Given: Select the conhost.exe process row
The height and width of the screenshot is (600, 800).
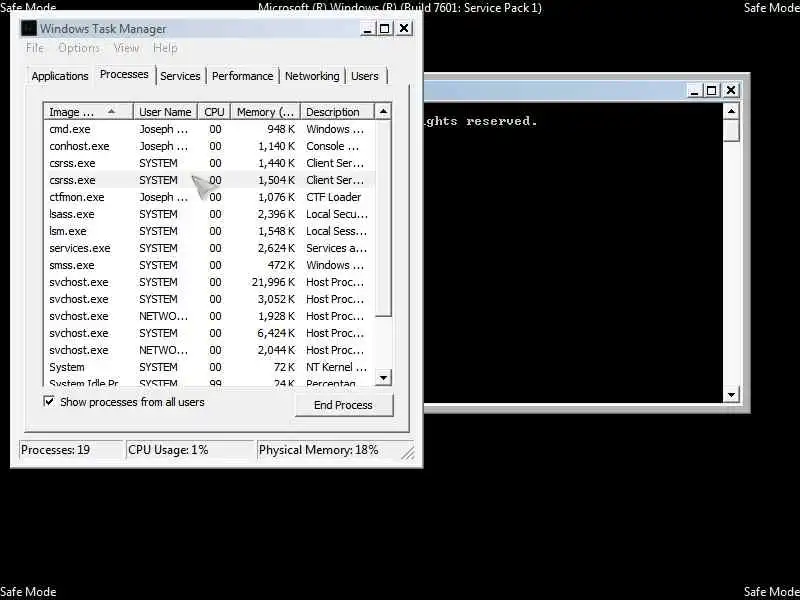Looking at the screenshot, I should point(209,146).
